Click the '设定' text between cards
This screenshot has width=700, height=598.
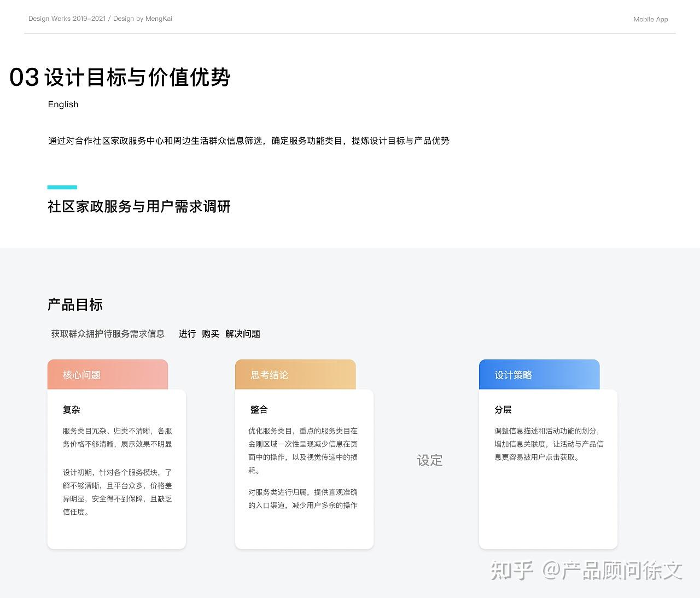(430, 460)
